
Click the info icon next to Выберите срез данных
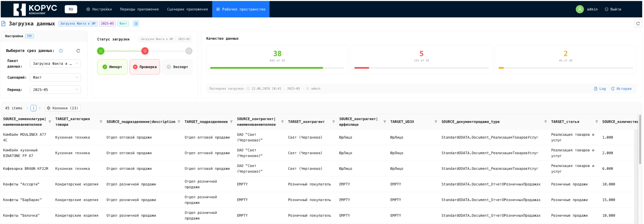(x=61, y=51)
